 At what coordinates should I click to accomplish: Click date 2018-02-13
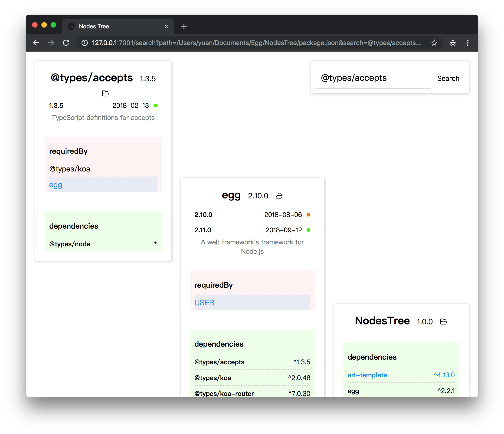pos(130,105)
